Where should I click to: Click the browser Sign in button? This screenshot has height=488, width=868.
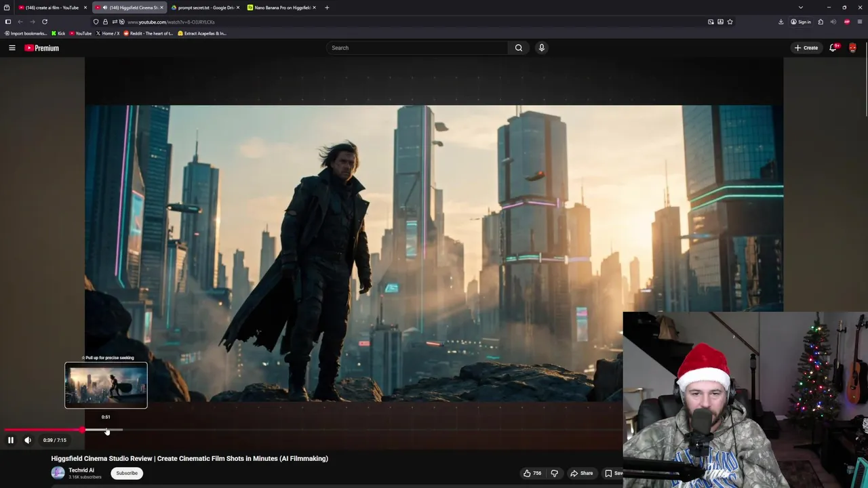801,22
